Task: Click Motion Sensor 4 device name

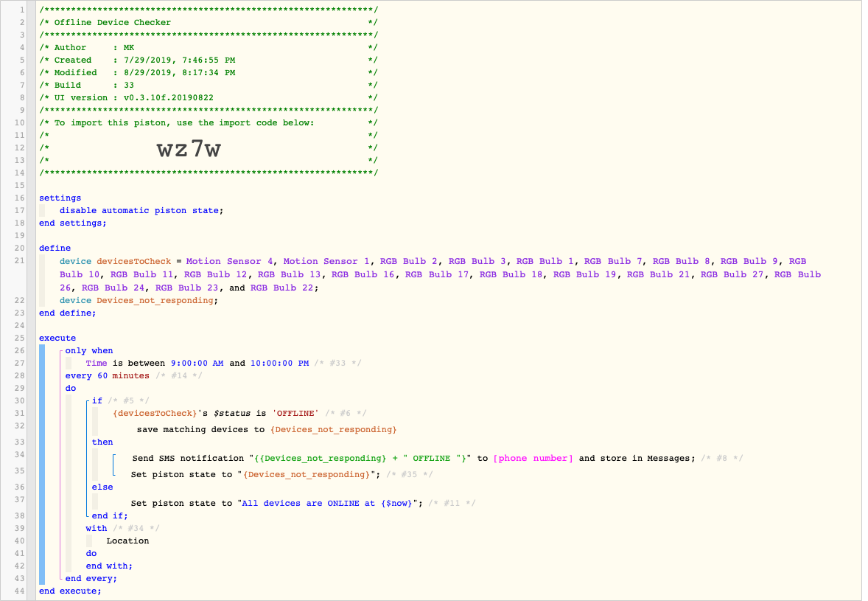Action: pos(230,262)
